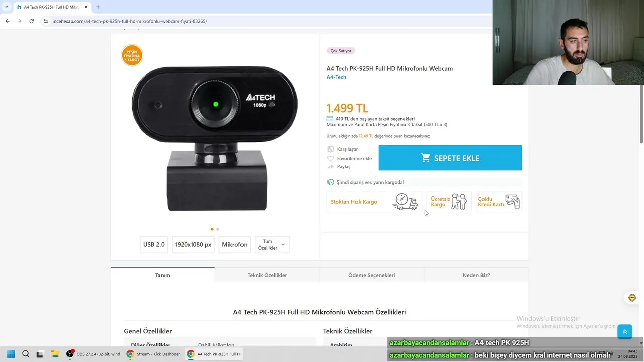Image resolution: width=644 pixels, height=362 pixels.
Task: Click the Çok Satıyor badge
Action: (341, 51)
